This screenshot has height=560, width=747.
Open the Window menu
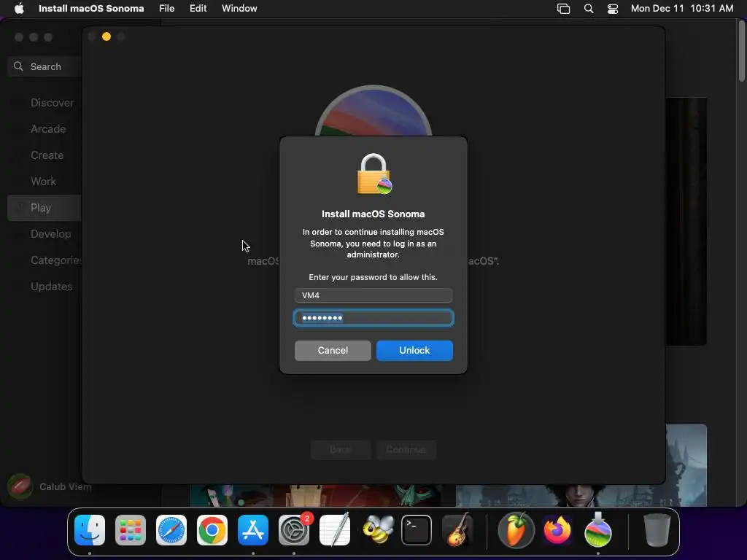tap(239, 9)
